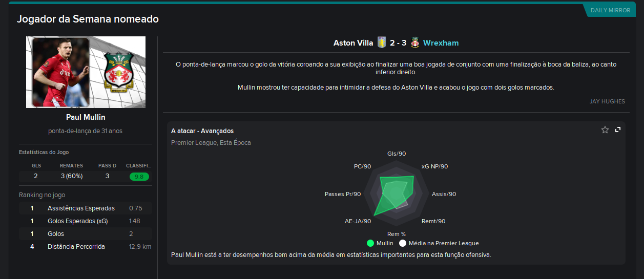Select the Distância Percorrida ranking row

[86, 247]
